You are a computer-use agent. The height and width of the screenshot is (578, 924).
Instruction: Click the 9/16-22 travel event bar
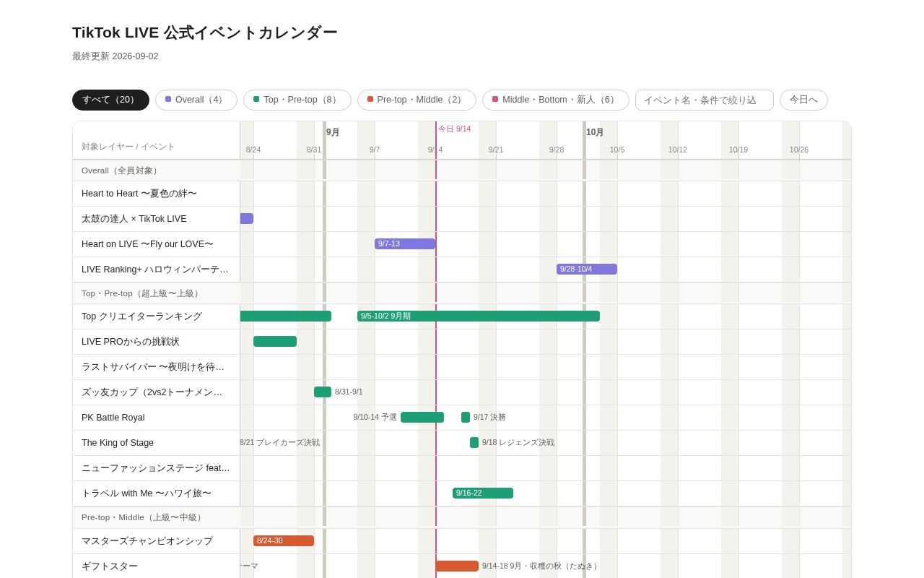point(483,493)
